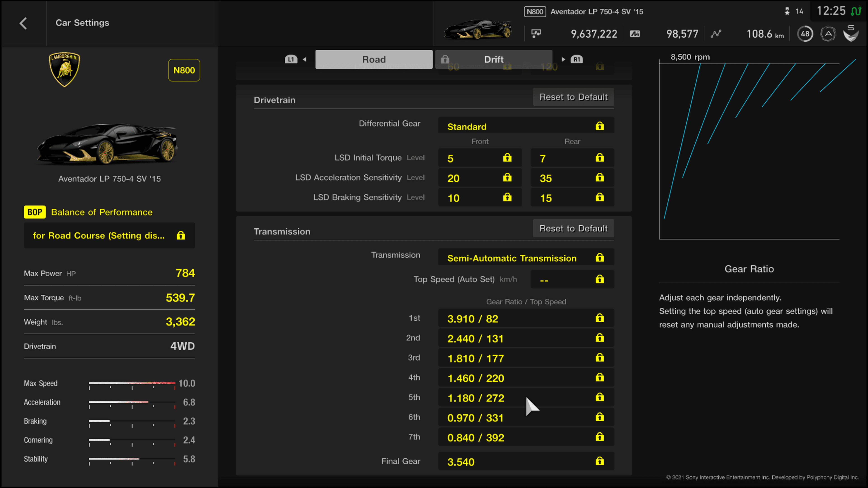Viewport: 868px width, 488px height.
Task: Switch to the Road tuning tab
Action: 374,59
